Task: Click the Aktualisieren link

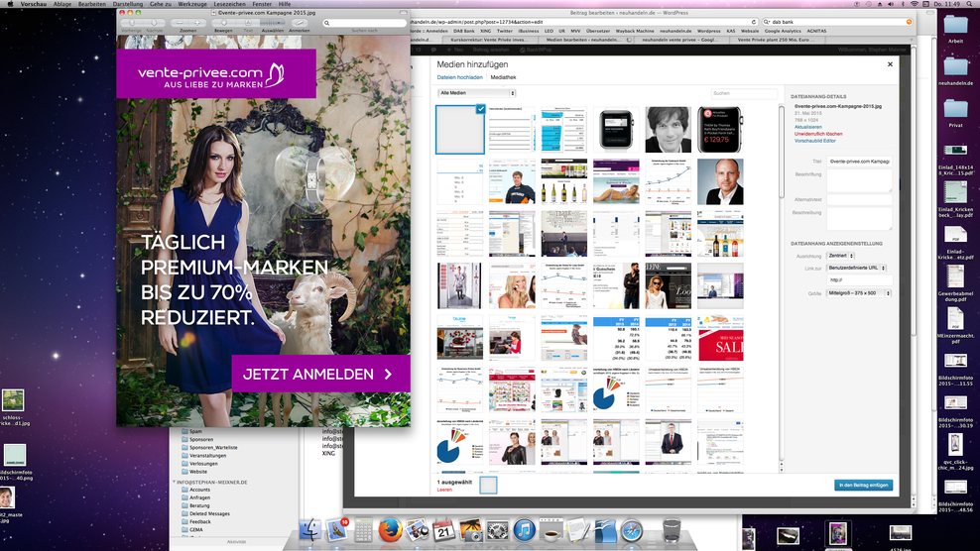Action: [x=807, y=127]
